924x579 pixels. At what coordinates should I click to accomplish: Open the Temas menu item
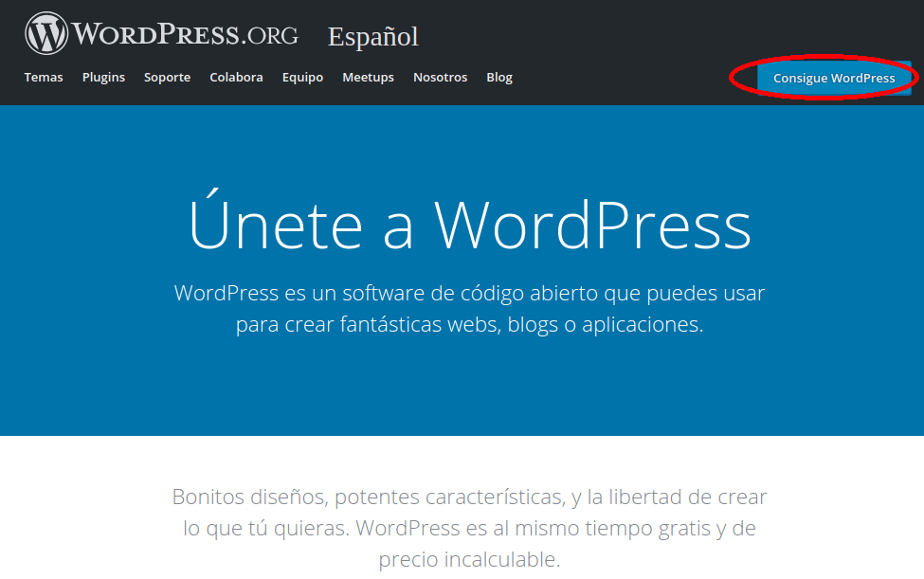pos(44,77)
